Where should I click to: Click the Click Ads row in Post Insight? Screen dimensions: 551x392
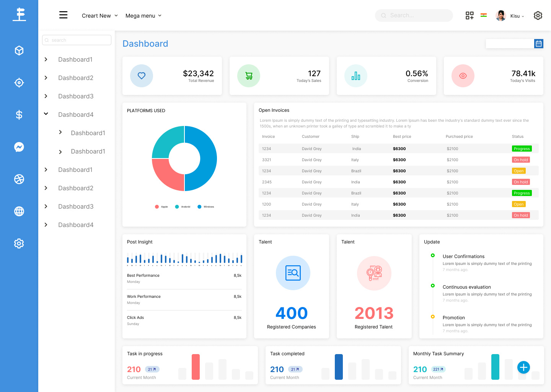coord(184,320)
